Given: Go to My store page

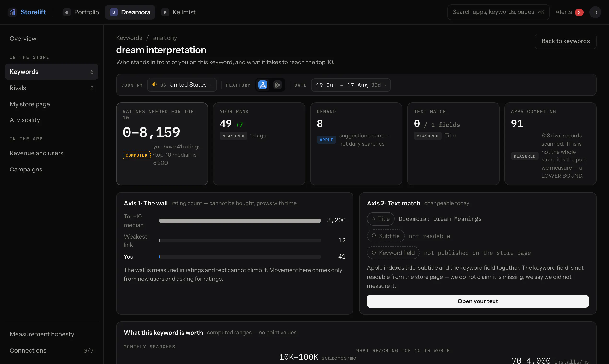Looking at the screenshot, I should click(51, 104).
